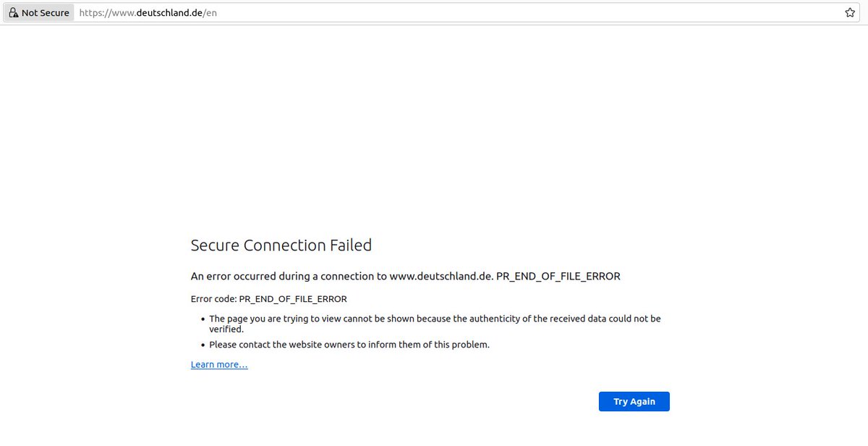Click the 'Not Secure' text label
The height and width of the screenshot is (446, 868).
click(x=46, y=13)
